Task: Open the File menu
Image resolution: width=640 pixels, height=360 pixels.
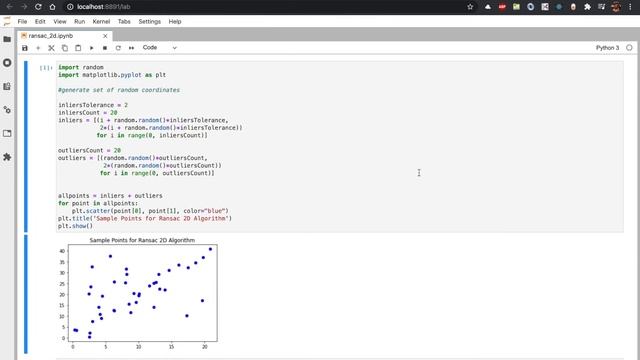Action: [x=22, y=22]
